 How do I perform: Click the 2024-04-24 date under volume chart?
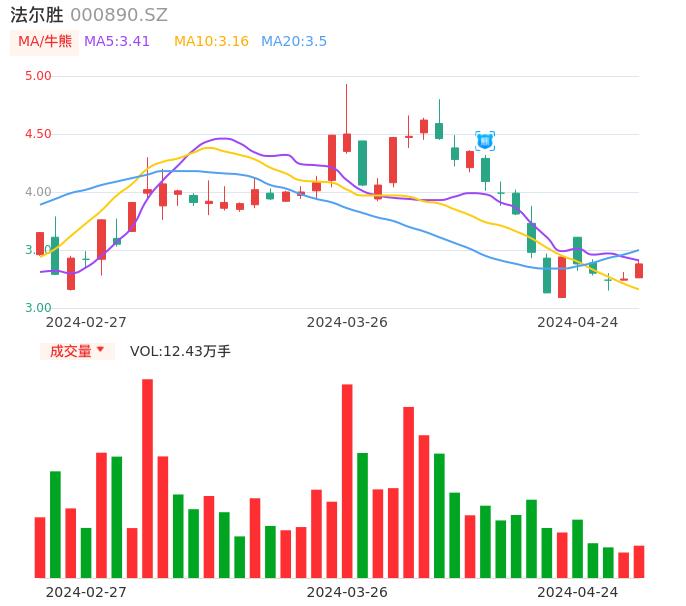tap(578, 592)
